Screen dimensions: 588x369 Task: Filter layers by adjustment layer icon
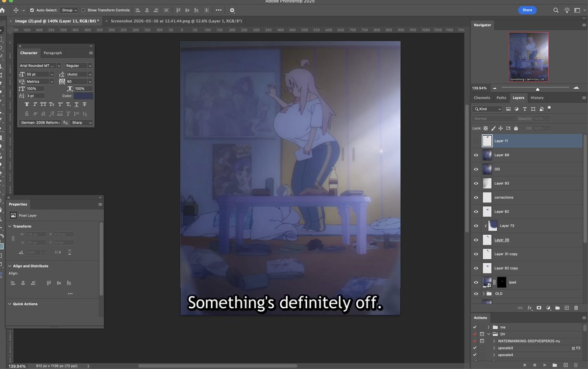[516, 109]
